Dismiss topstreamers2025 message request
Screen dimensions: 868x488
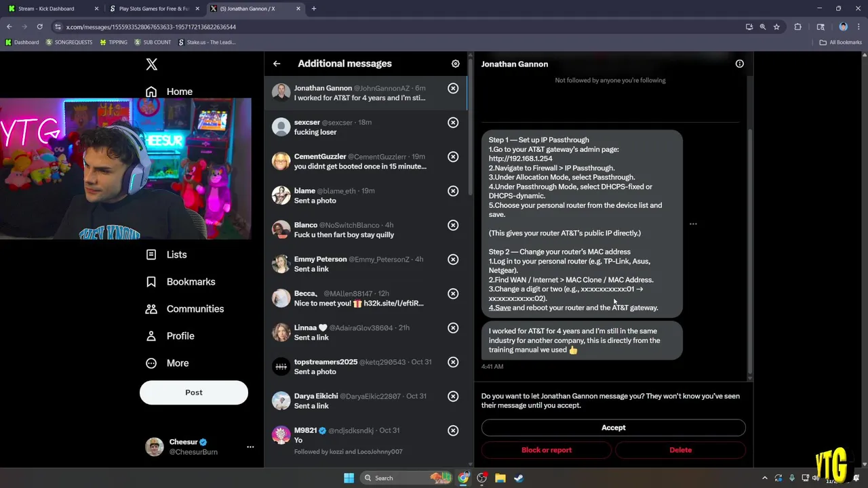453,362
